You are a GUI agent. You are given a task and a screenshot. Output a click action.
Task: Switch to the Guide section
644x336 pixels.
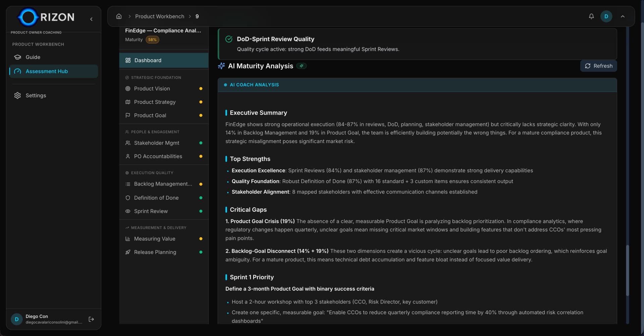(x=32, y=57)
